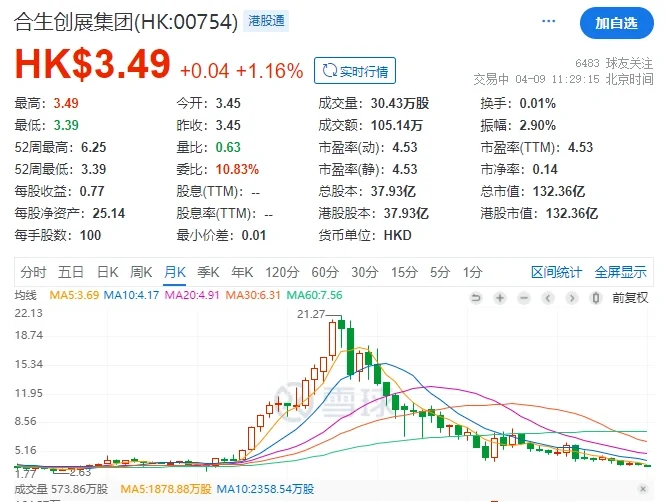Click the +1.16% change percentage
666x502 pixels.
270,71
